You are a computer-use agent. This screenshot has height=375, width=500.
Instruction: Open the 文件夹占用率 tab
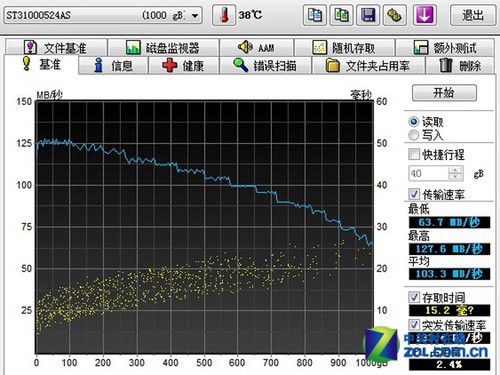coord(368,65)
